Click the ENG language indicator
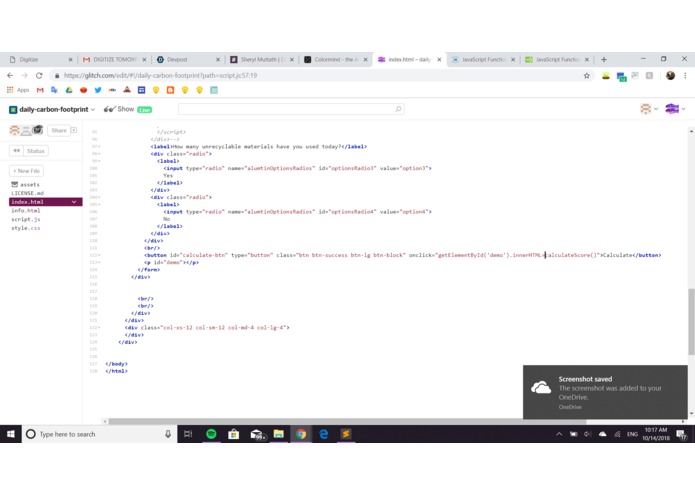Viewport: 695px width, 494px height. pos(632,434)
